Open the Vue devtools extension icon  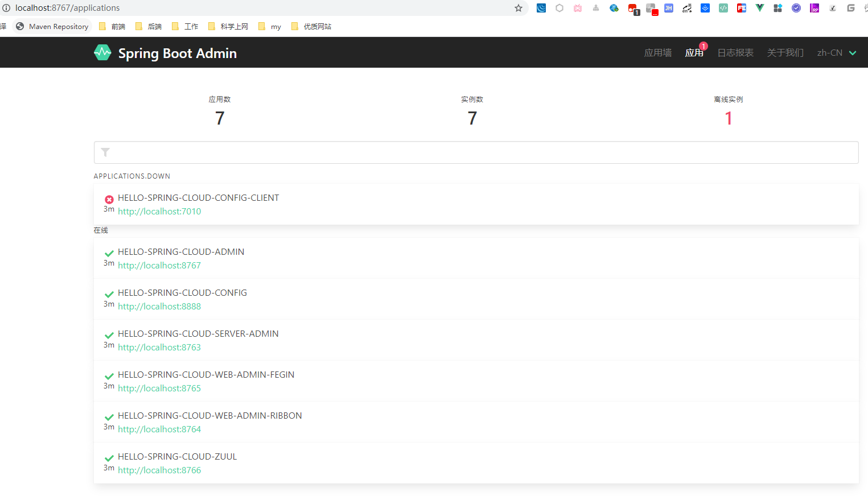click(x=760, y=8)
